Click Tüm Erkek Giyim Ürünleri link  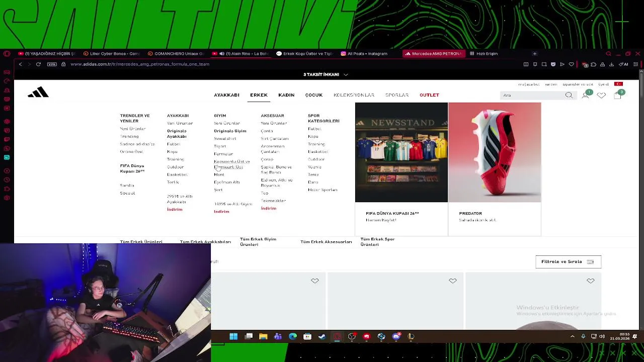[x=258, y=242]
